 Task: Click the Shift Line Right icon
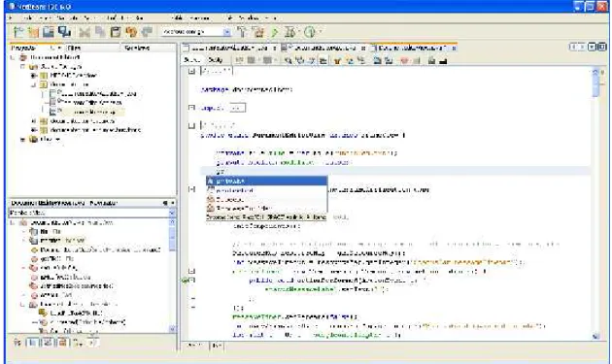(x=389, y=60)
